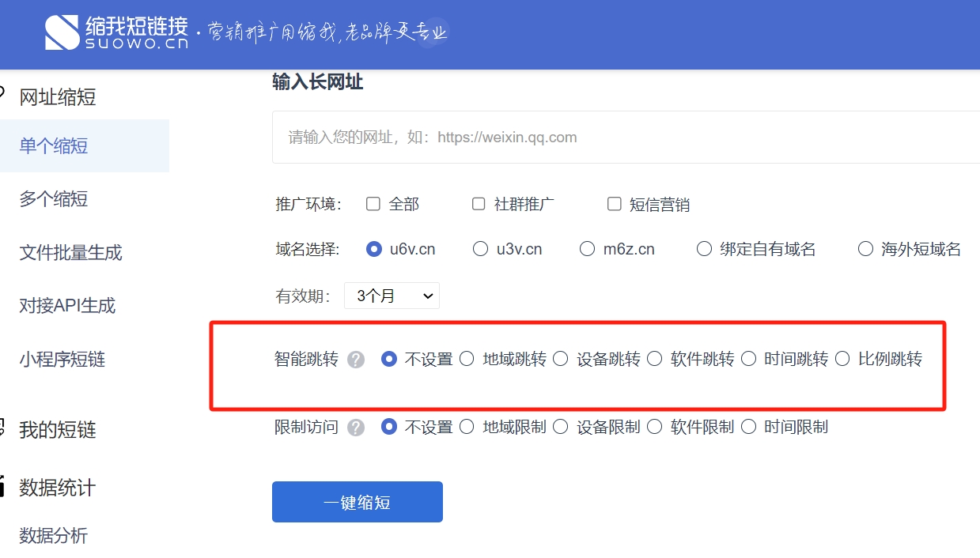The height and width of the screenshot is (558, 980).
Task: Check the 全部 promotion environment checkbox
Action: 373,204
